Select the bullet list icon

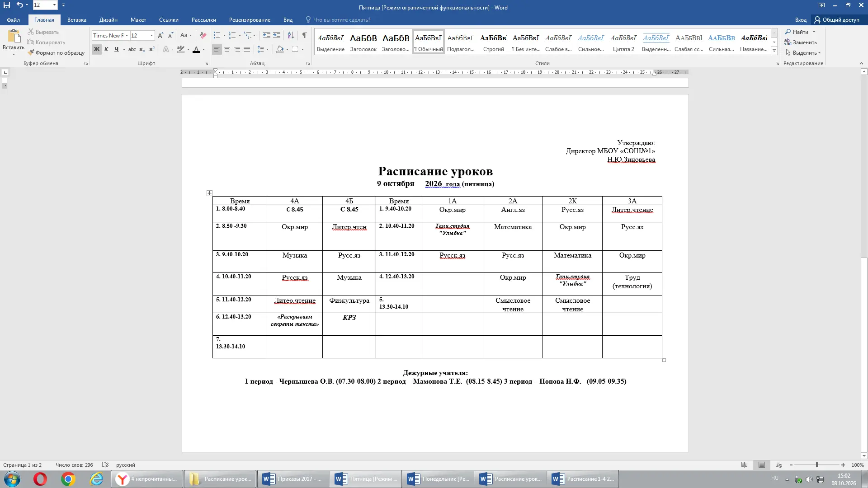coord(217,35)
